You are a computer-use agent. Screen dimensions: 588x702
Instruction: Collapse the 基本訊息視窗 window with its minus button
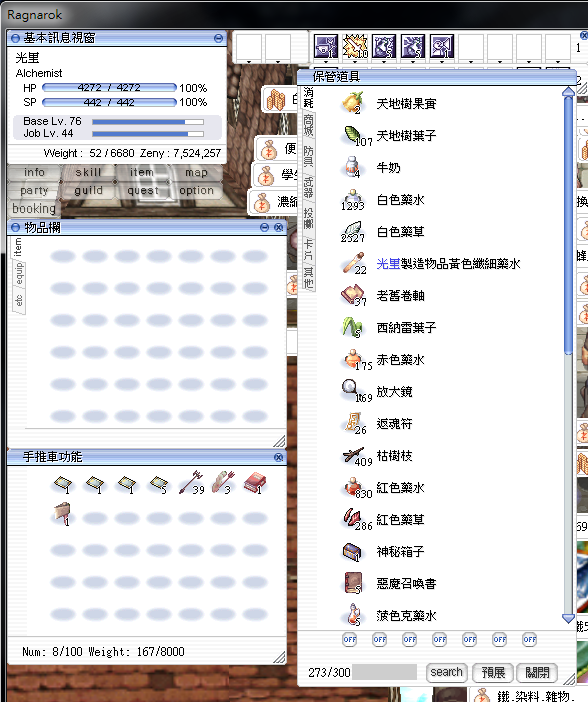click(219, 38)
